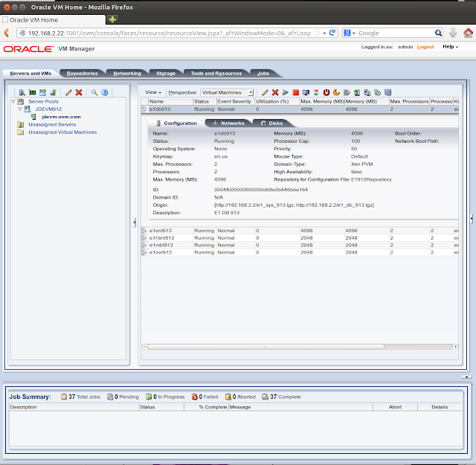Screen dimensions: 476x465
Task: Click the Create Server Pool icon
Action: [x=43, y=92]
